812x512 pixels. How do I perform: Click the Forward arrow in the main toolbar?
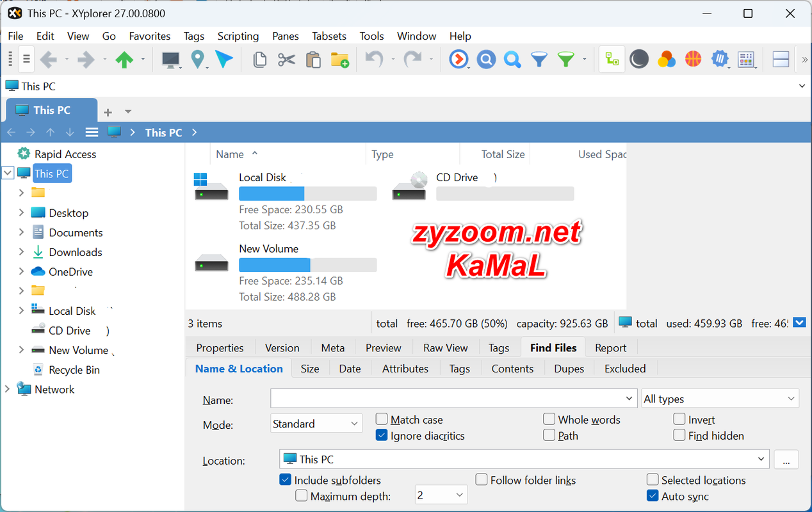click(x=86, y=60)
